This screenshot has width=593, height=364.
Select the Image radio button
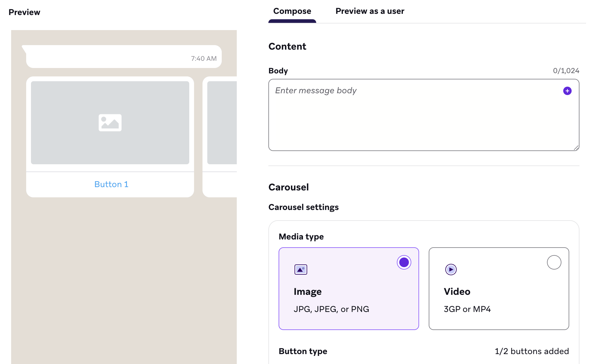(x=404, y=262)
